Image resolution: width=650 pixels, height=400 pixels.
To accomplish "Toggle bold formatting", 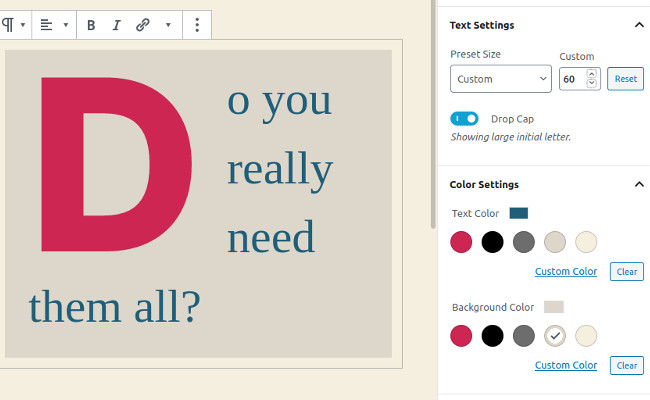I will coord(91,25).
